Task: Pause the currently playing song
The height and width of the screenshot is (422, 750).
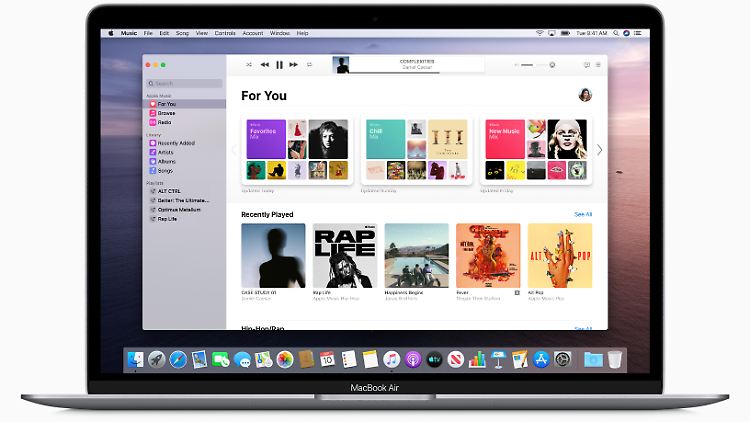Action: [x=279, y=64]
